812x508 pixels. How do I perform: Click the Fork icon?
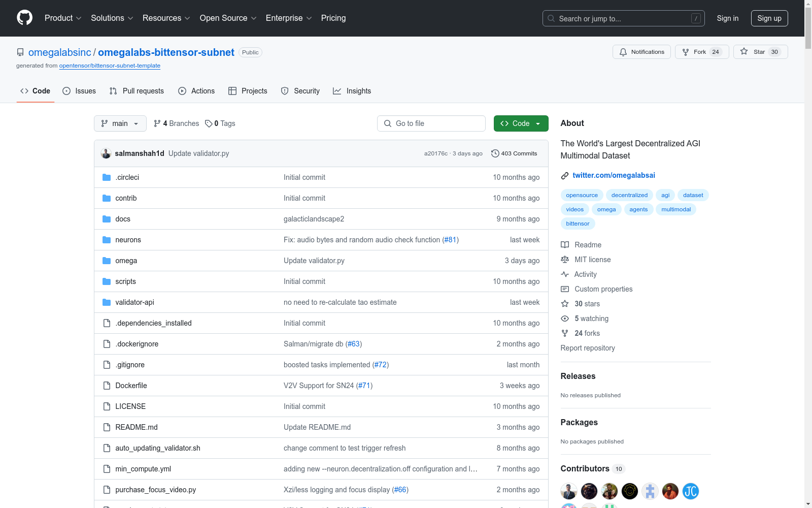tap(686, 52)
